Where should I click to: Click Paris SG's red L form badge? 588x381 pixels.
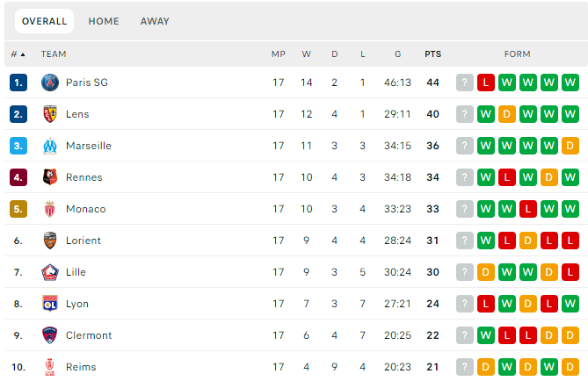tap(486, 83)
